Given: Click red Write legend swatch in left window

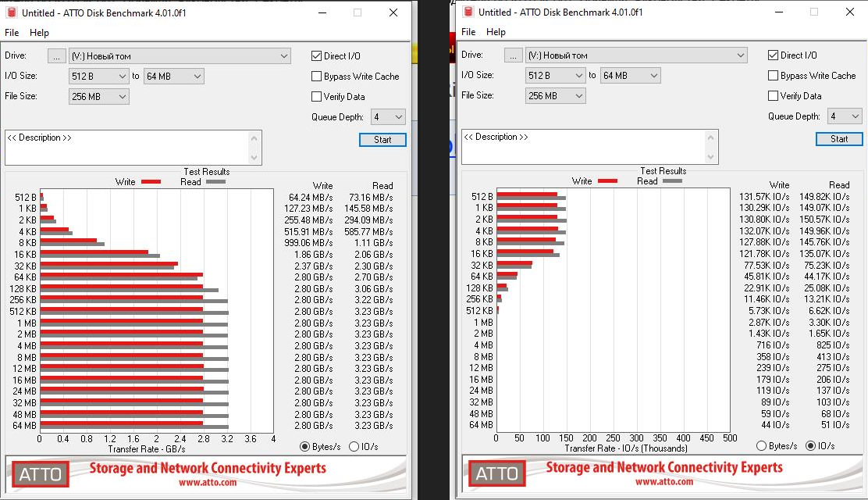Looking at the screenshot, I should click(151, 182).
